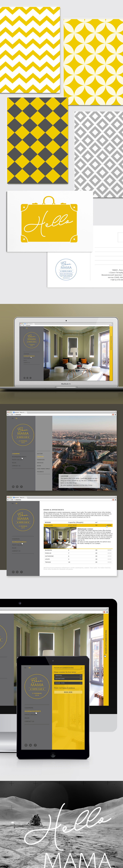The width and height of the screenshot is (123, 868).
Task: Click HISTORY in the grey submenu
Action: pos(40,454)
